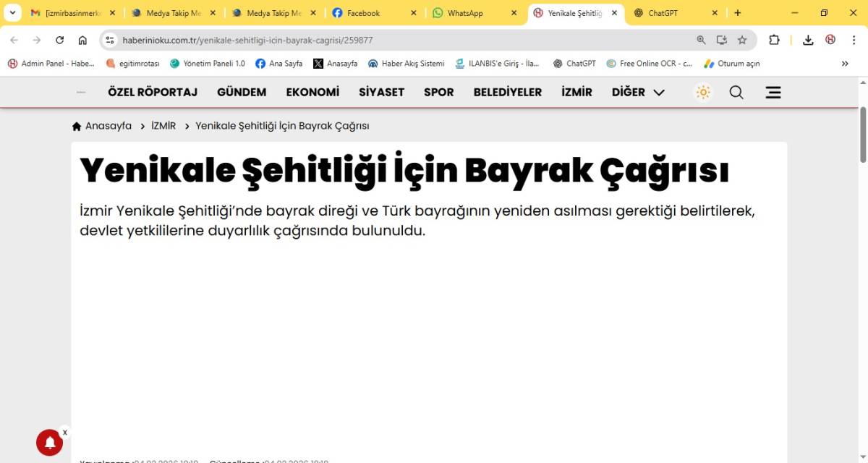Open the Chrome three-dot menu
The height and width of the screenshot is (463, 868).
tap(854, 41)
